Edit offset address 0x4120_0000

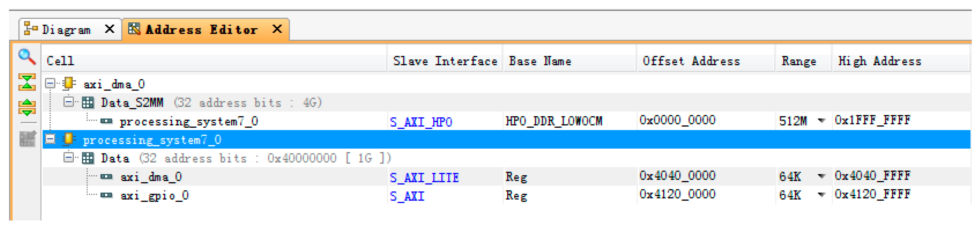tap(677, 195)
